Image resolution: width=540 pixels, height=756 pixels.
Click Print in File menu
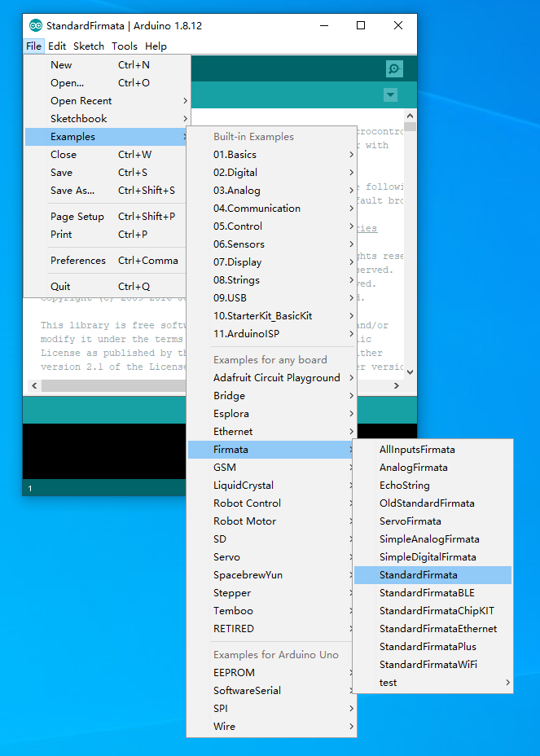tap(106, 235)
